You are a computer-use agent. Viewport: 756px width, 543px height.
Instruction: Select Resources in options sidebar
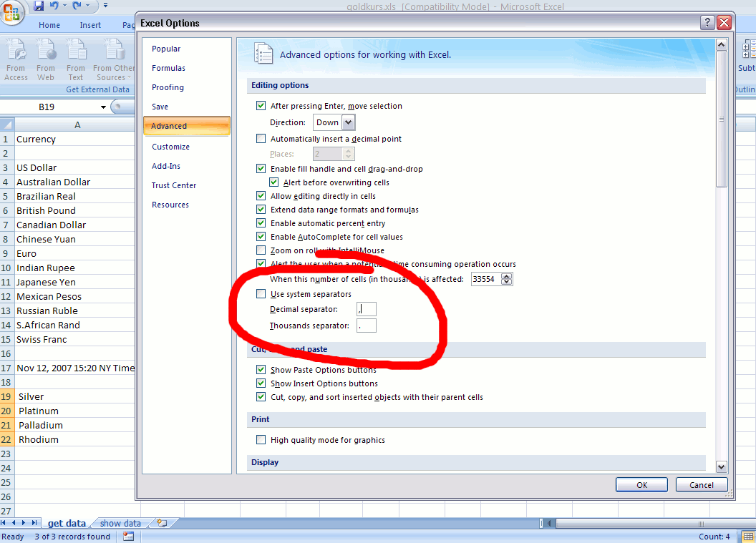[x=170, y=205]
